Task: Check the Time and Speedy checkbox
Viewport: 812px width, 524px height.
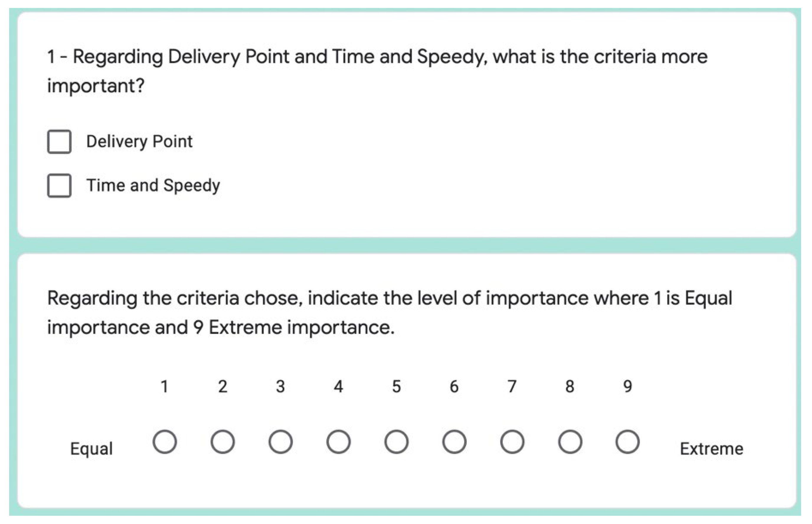Action: [x=59, y=186]
